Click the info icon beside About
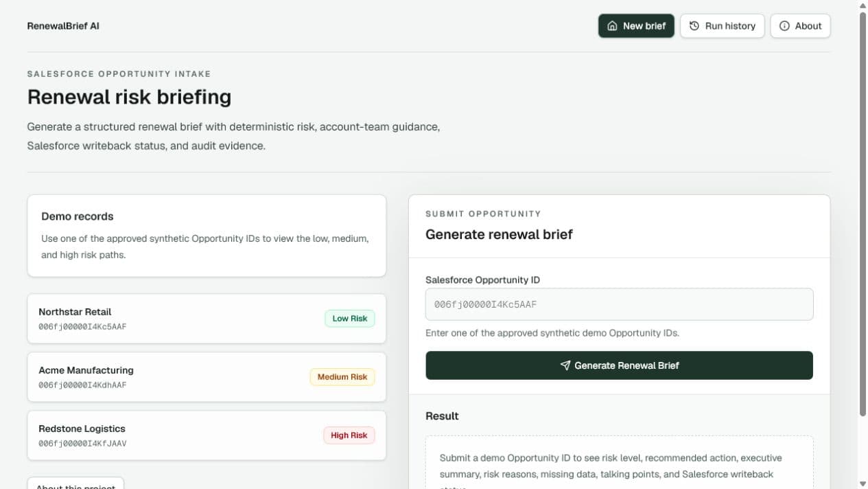868x489 pixels. (x=784, y=26)
